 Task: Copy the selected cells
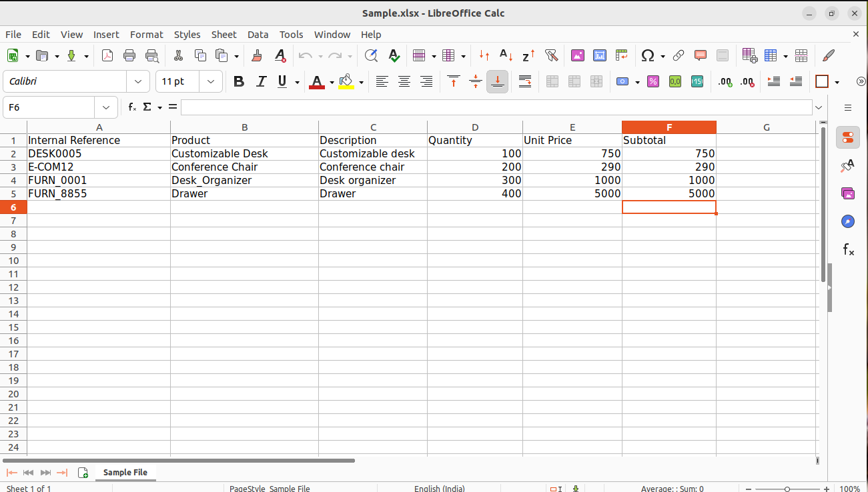coord(200,56)
